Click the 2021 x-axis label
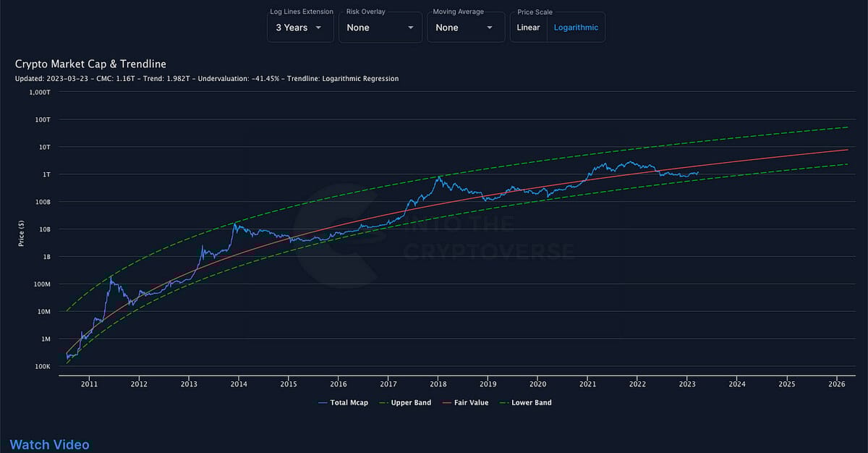 (x=588, y=384)
